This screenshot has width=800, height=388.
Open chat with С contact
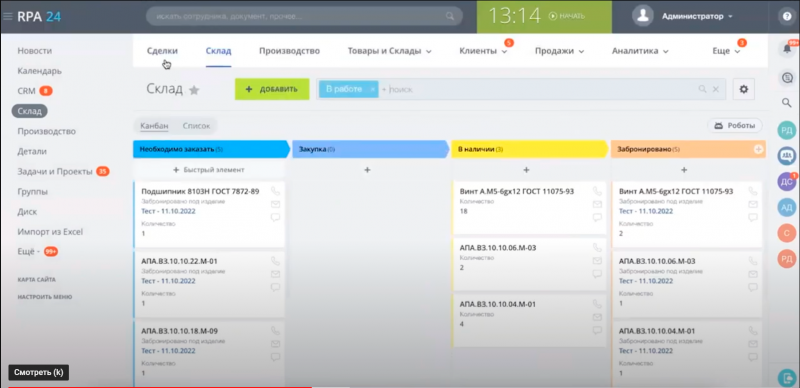787,233
